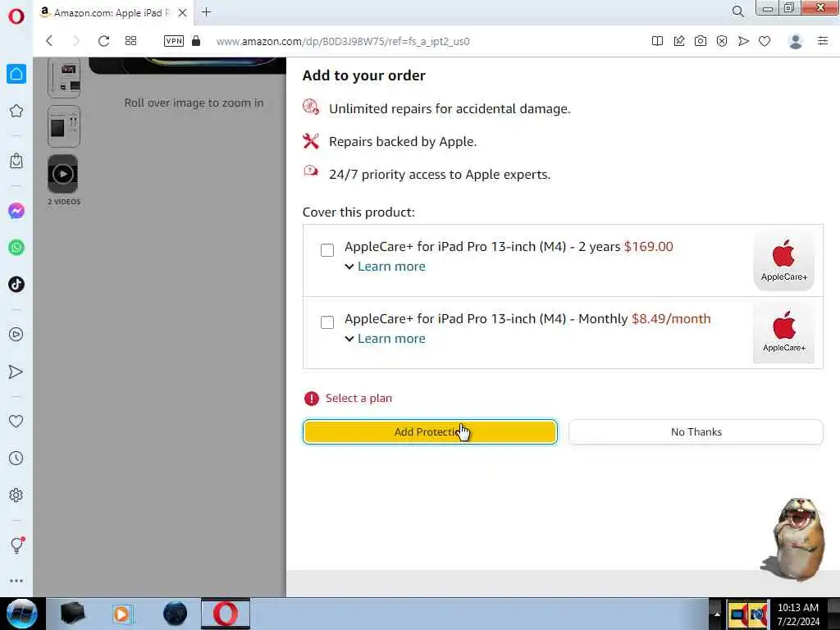The width and height of the screenshot is (840, 630).
Task: Open the Player icon in sidebar
Action: 16,335
